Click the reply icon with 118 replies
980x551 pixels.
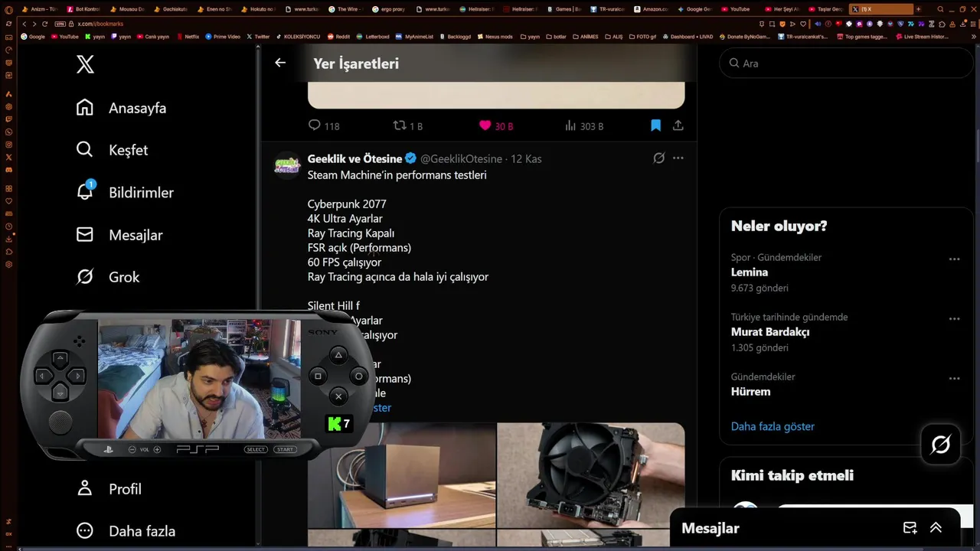click(314, 126)
